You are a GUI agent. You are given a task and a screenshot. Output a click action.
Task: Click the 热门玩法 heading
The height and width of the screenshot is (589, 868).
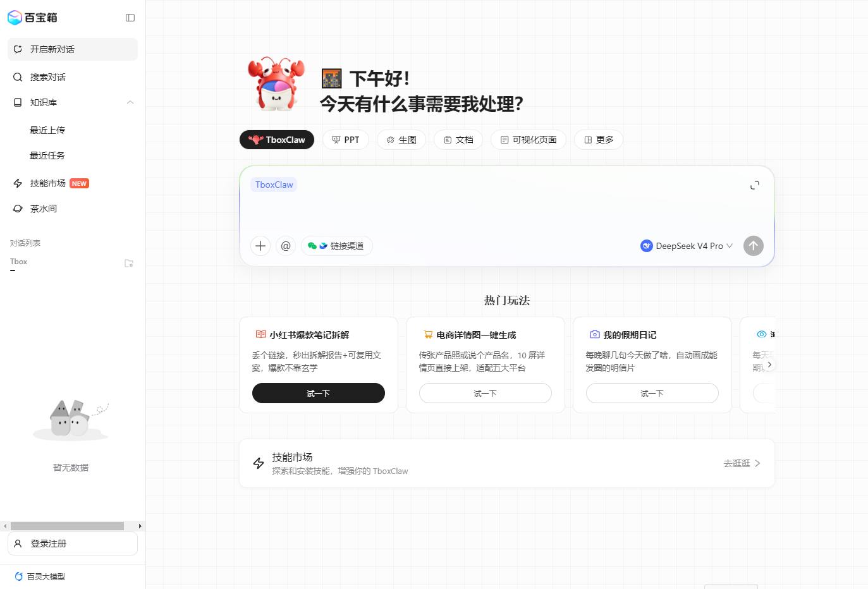[x=507, y=300]
